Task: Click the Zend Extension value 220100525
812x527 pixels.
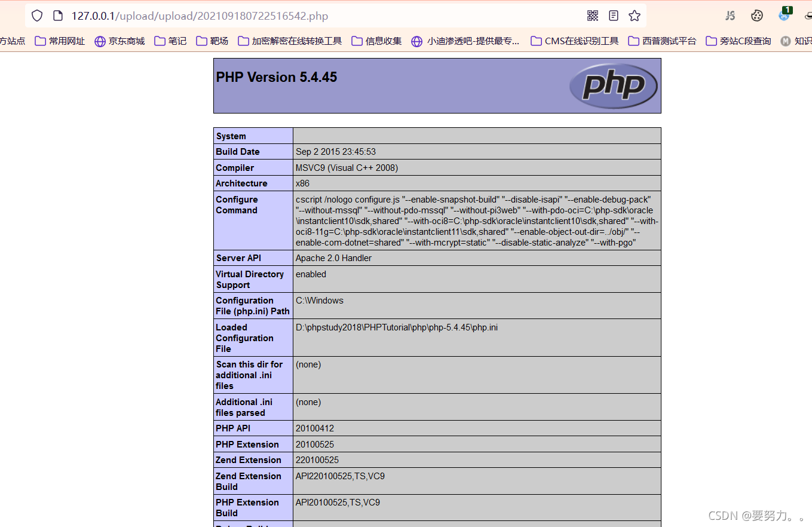Action: 317,460
